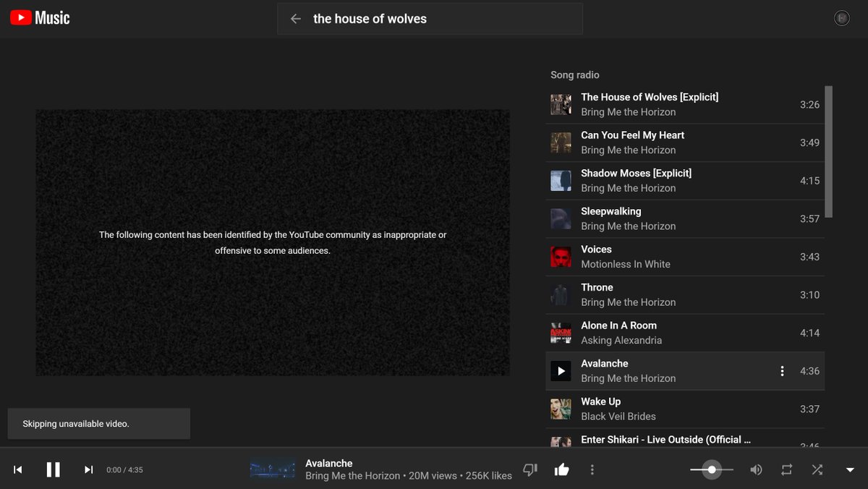Open Black Veil Brides artist name

point(618,417)
